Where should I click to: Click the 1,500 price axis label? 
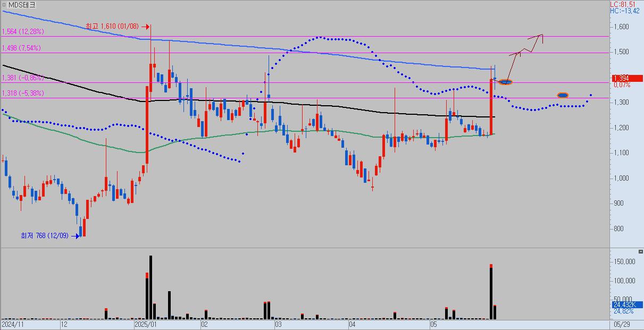pyautogui.click(x=622, y=52)
